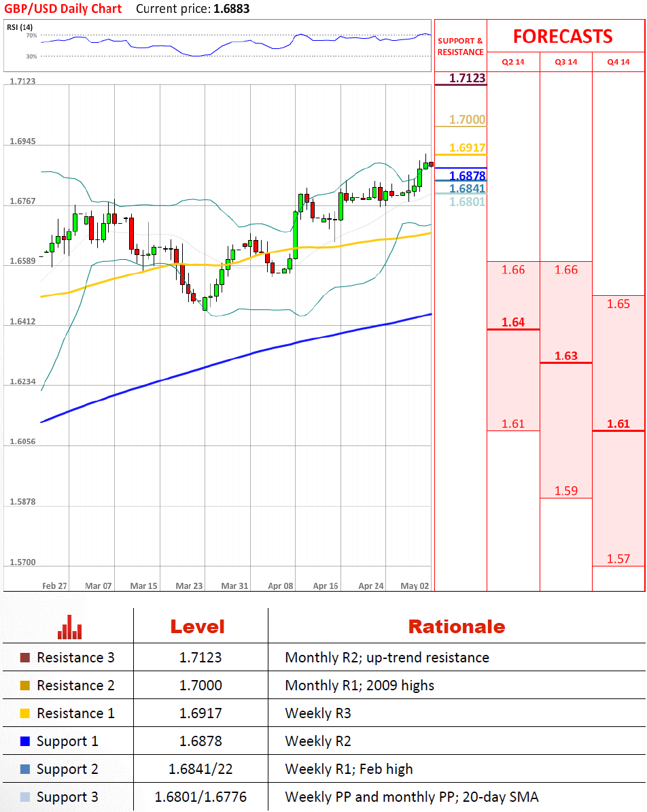Click the 1.65 Q4 14 upper forecast value

618,304
